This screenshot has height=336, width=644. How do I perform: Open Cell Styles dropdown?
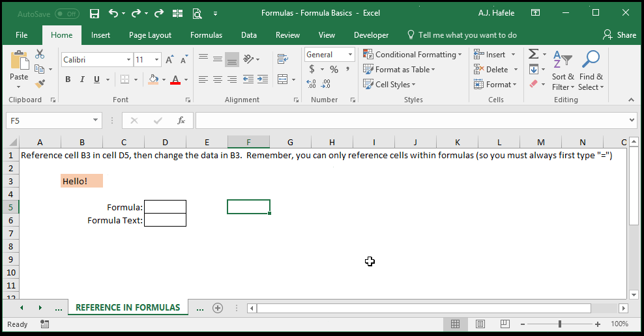click(x=389, y=84)
